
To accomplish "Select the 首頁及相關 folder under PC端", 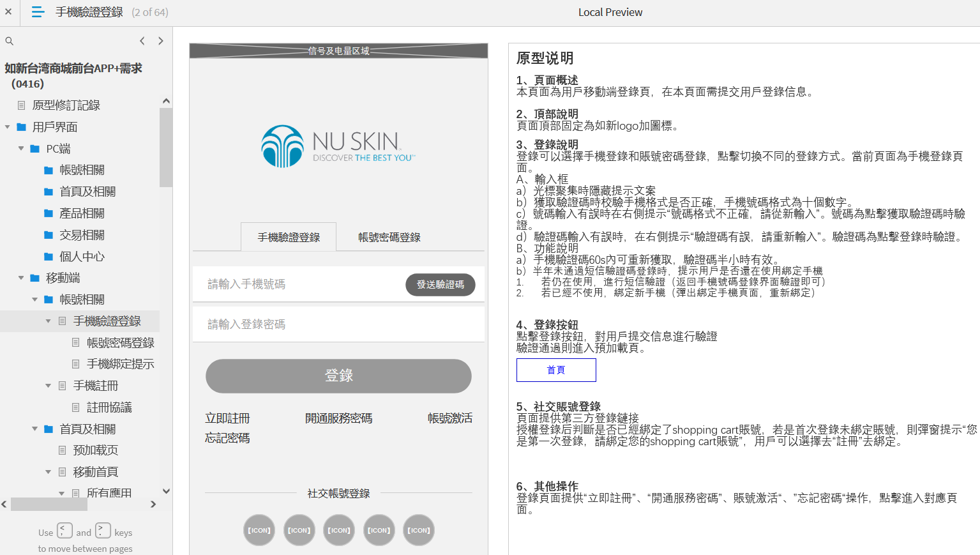I will tap(87, 192).
